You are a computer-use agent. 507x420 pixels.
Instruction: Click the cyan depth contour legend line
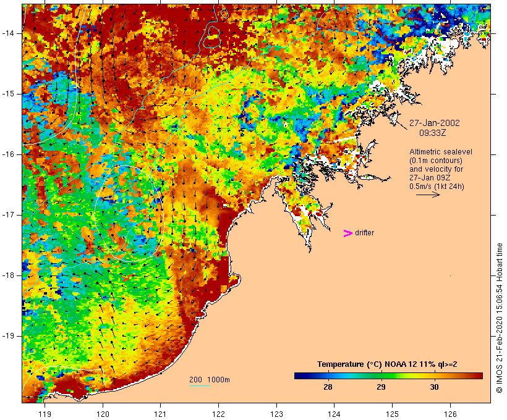tap(200, 385)
